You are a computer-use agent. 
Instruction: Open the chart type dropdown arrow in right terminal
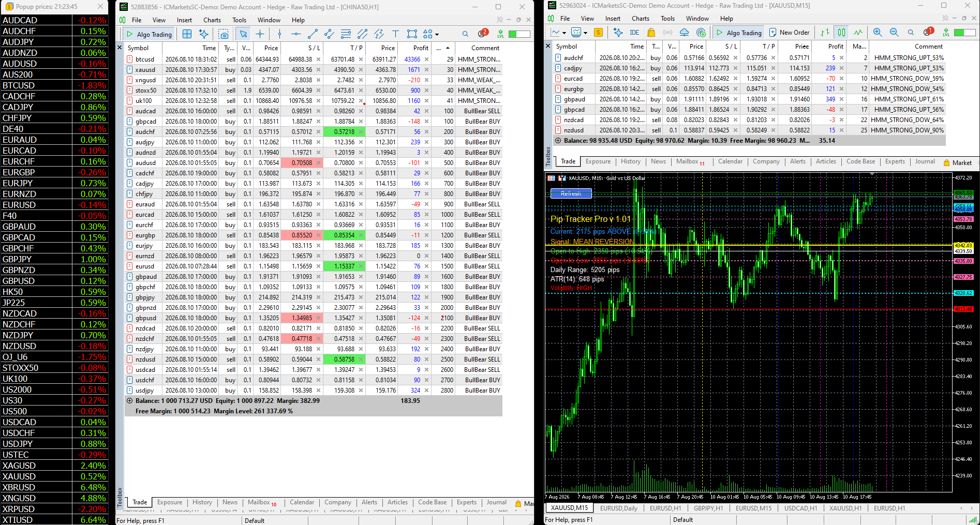click(x=563, y=33)
